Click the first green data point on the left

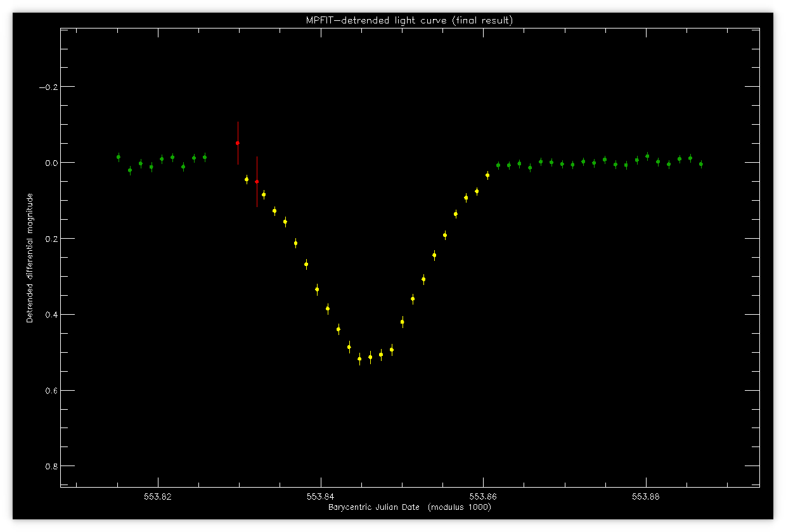(119, 156)
